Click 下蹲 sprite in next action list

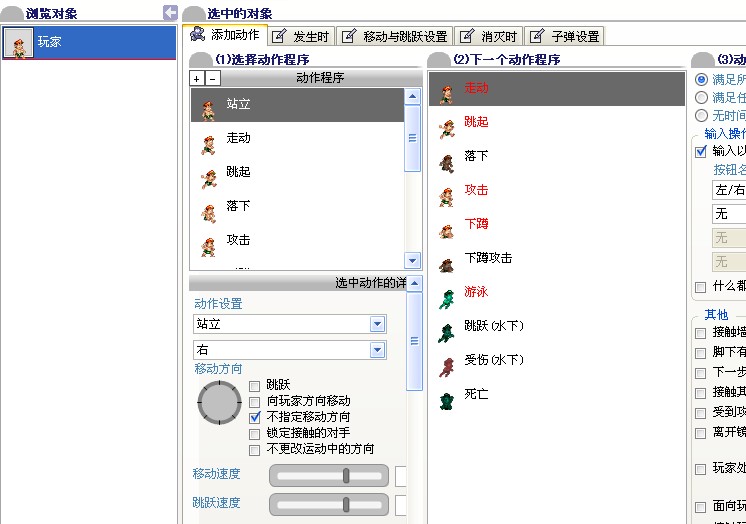click(446, 231)
